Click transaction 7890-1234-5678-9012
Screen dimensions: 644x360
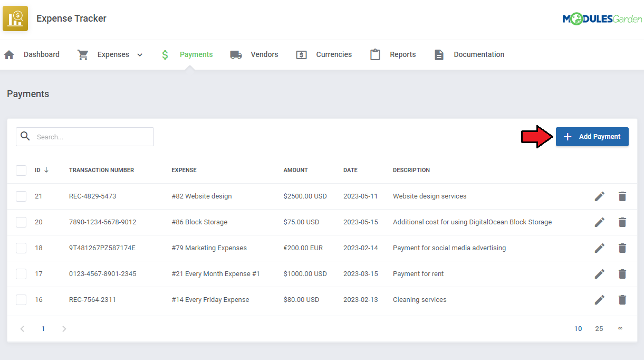tap(102, 222)
